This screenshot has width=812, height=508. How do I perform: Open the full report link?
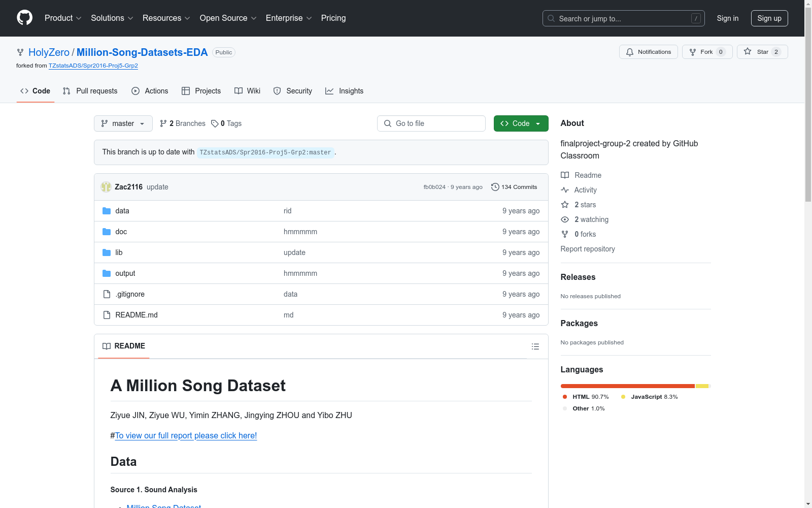186,435
